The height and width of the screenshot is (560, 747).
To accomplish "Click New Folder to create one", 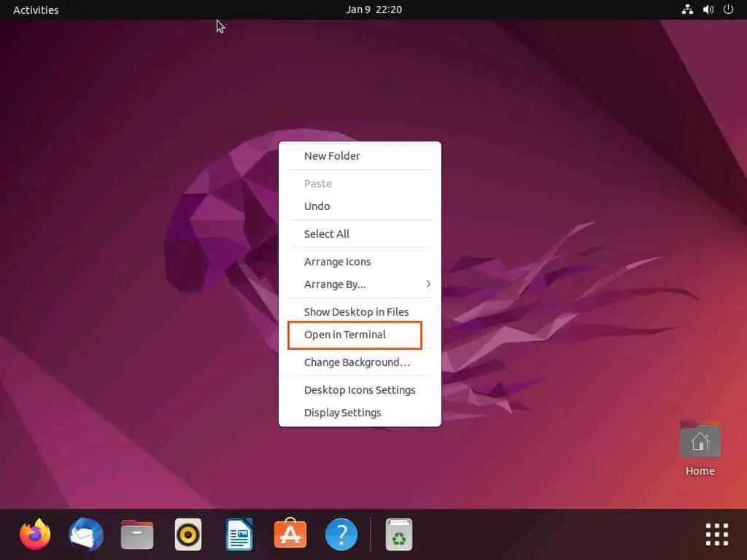I will click(x=332, y=155).
